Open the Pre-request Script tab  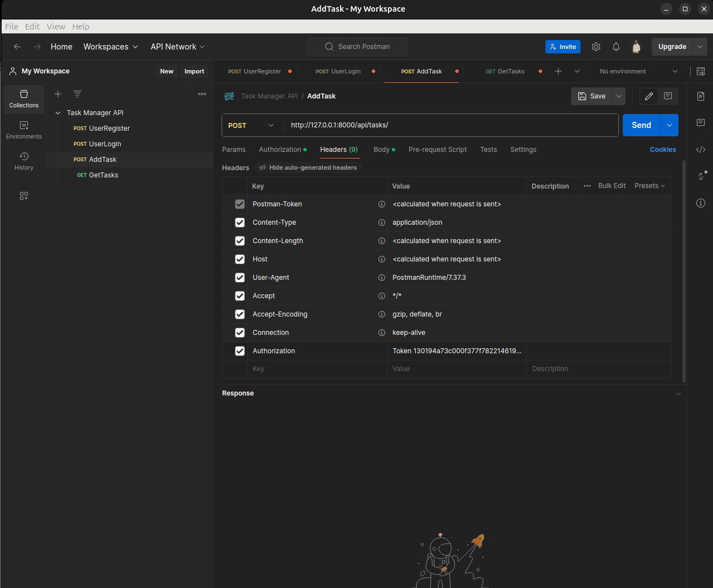point(437,150)
